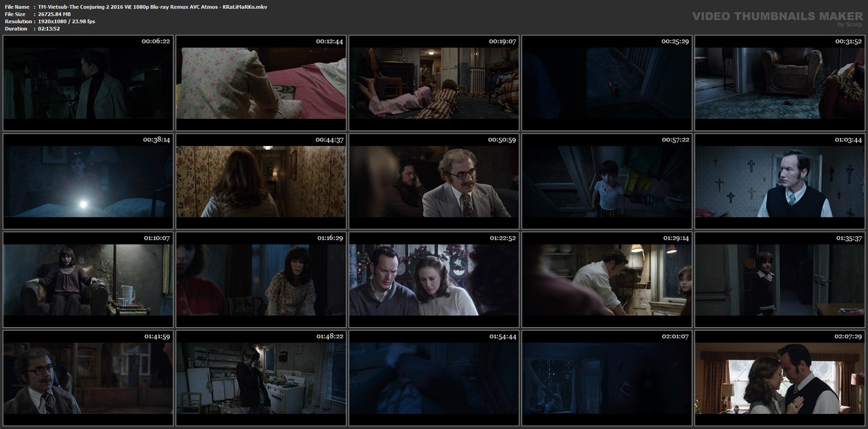Select the dark frame at 00:25:29
Image resolution: width=868 pixels, height=429 pixels.
pyautogui.click(x=607, y=83)
